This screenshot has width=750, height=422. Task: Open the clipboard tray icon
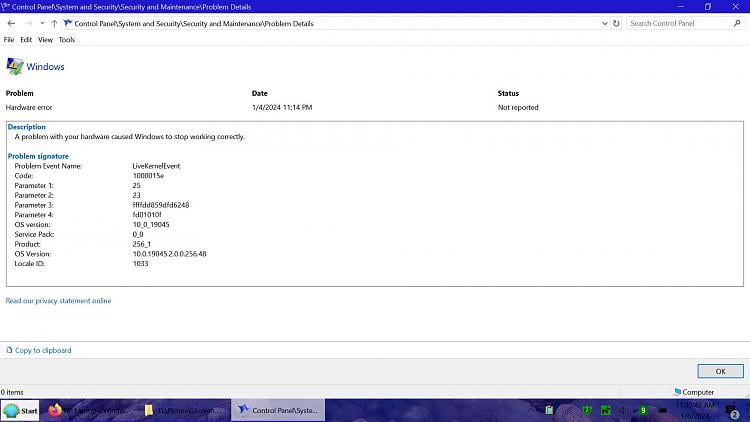point(549,410)
